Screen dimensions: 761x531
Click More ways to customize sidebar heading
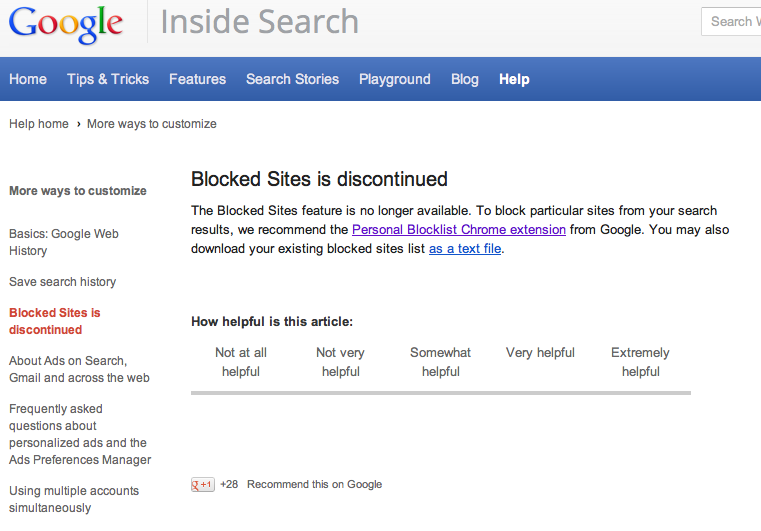click(78, 191)
